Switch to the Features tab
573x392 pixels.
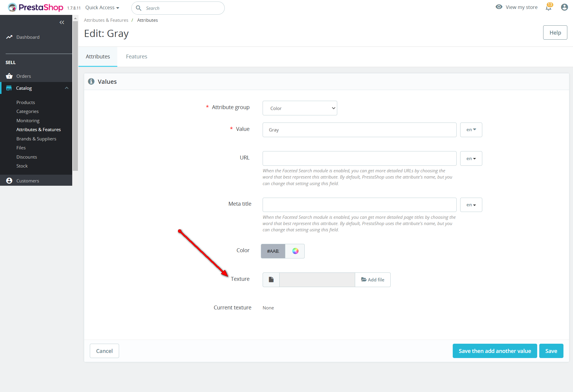(x=136, y=57)
